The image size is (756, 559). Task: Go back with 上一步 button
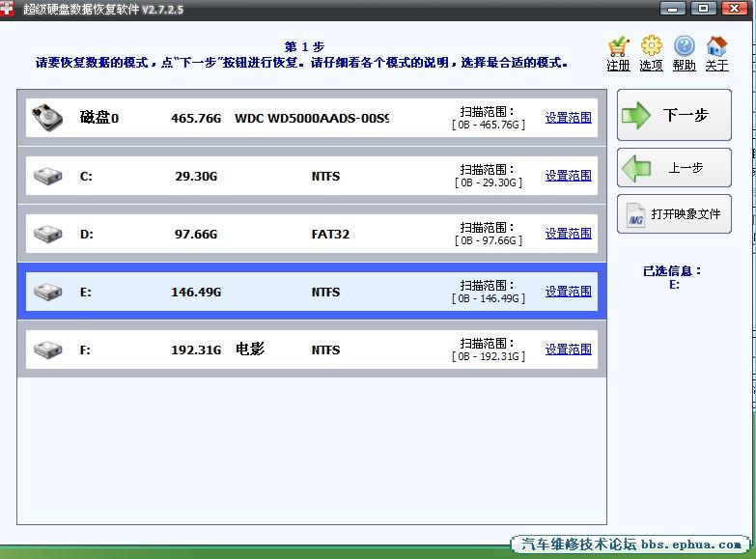[674, 167]
